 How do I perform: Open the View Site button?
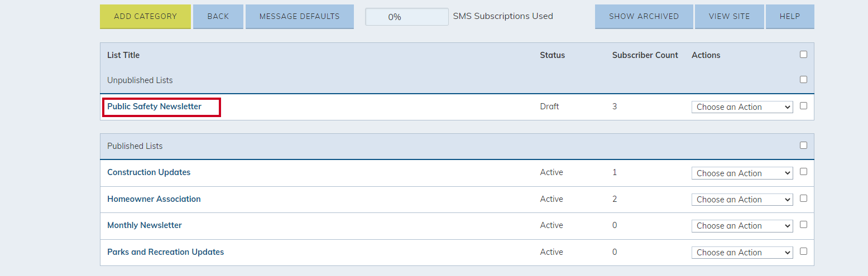pos(729,16)
